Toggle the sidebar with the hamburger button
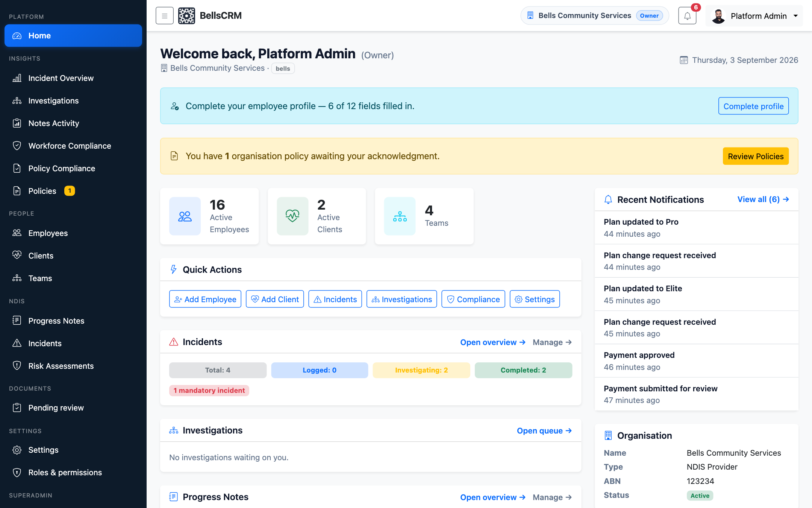Viewport: 812px width, 508px height. pyautogui.click(x=164, y=16)
